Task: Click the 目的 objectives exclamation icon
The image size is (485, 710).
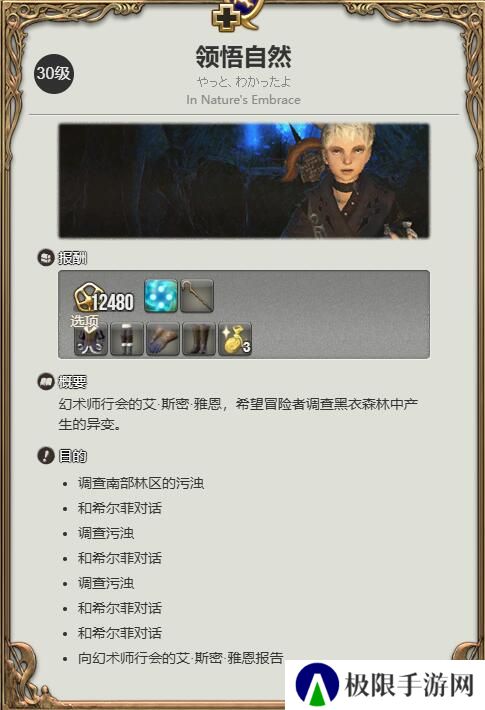Action: (45, 455)
